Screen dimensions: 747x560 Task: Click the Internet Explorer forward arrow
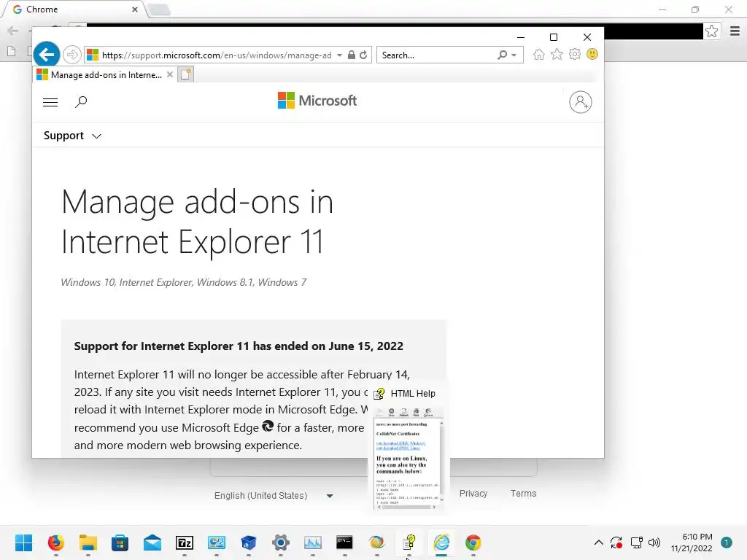[72, 55]
